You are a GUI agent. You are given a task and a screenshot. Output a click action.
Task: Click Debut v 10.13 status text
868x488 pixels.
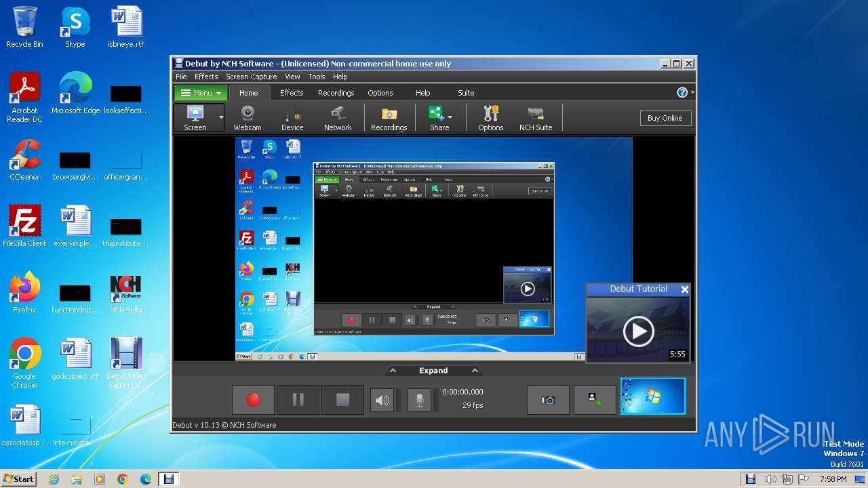[x=224, y=425]
